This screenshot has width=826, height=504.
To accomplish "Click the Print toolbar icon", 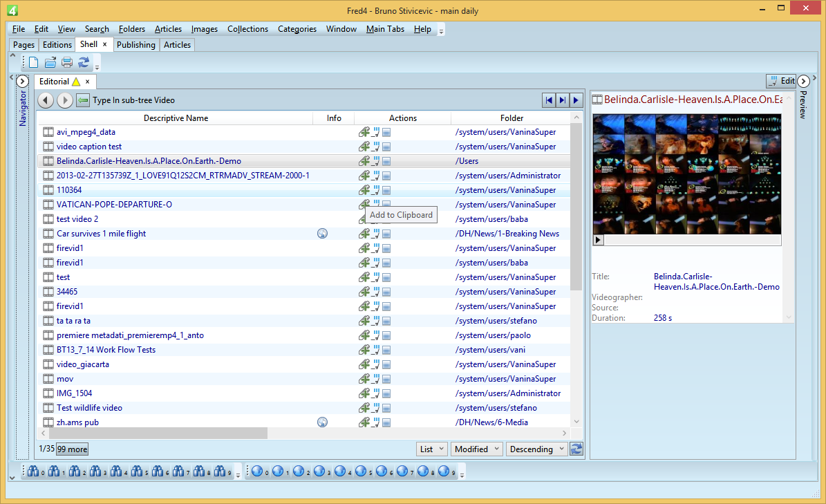I will click(67, 63).
